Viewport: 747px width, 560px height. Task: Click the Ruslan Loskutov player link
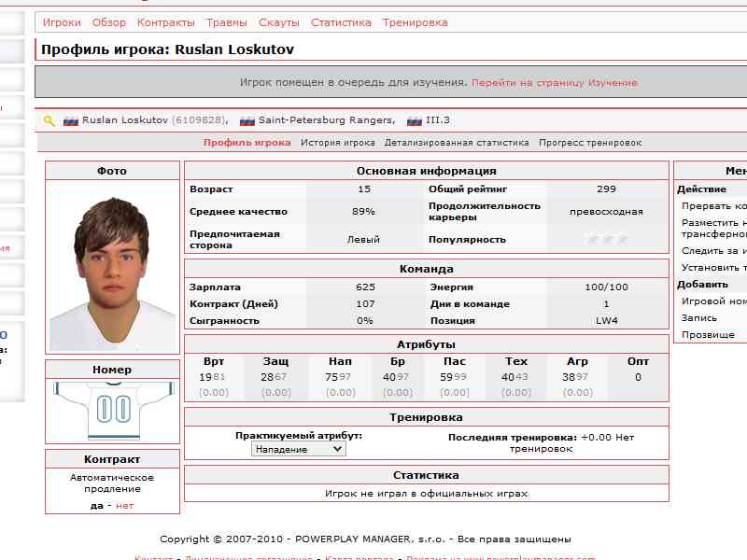pyautogui.click(x=125, y=120)
